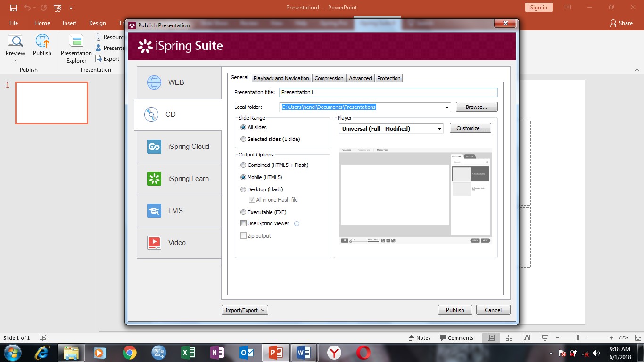This screenshot has width=644, height=362.
Task: Enable Use iSpring Viewer checkbox
Action: [243, 223]
